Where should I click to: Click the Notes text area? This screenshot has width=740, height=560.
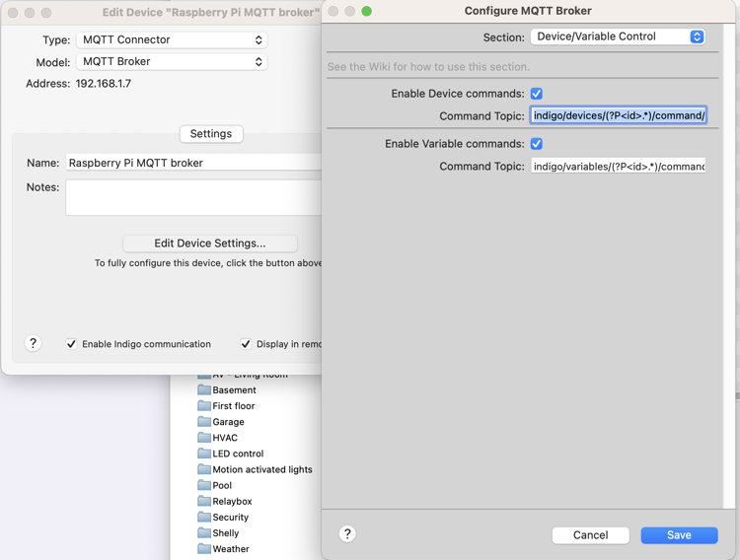point(193,197)
